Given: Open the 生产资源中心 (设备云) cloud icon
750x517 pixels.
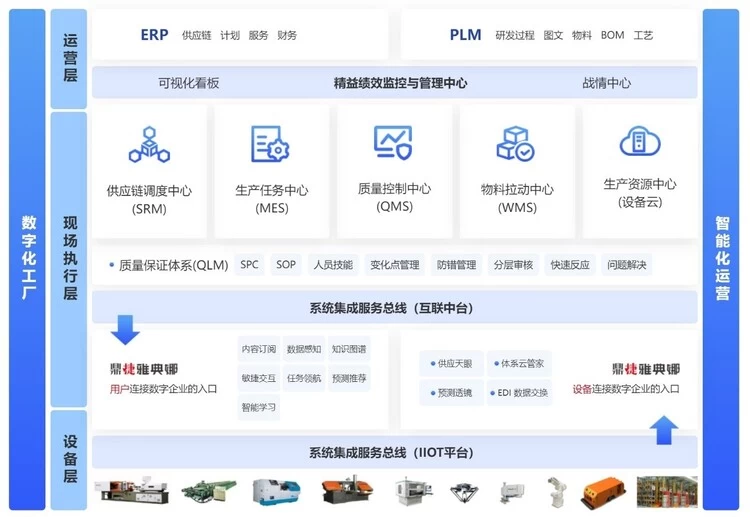Looking at the screenshot, I should coord(639,143).
